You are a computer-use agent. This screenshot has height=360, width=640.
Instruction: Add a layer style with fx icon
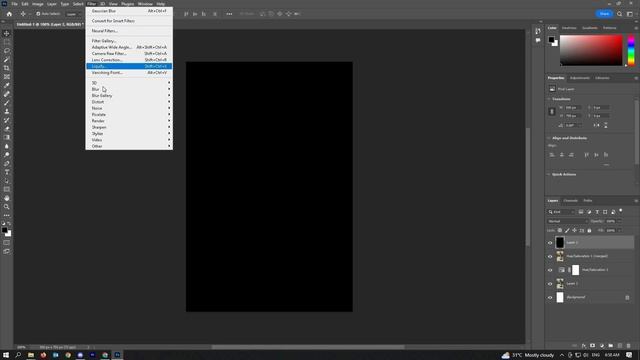(584, 346)
